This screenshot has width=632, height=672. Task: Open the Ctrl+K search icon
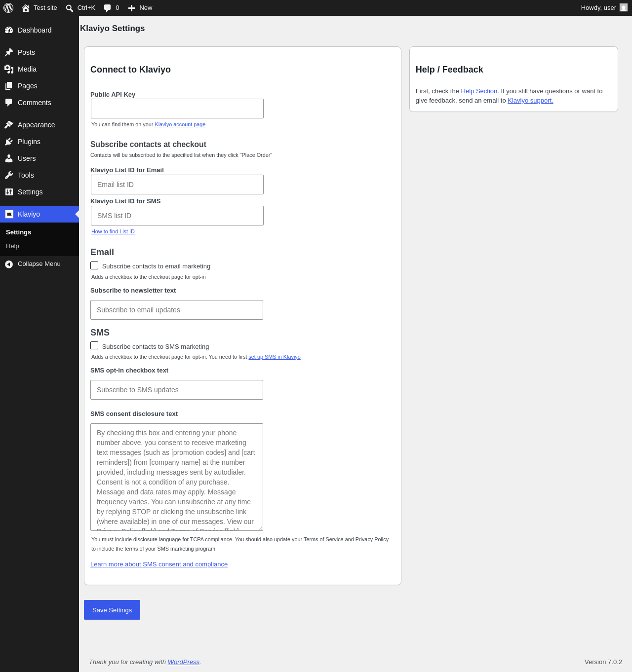[70, 8]
